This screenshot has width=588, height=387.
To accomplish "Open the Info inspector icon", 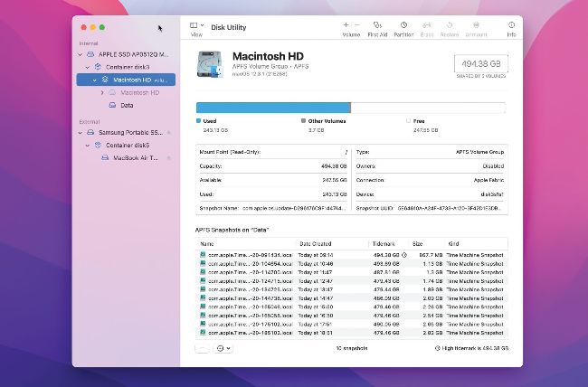I will tap(511, 25).
